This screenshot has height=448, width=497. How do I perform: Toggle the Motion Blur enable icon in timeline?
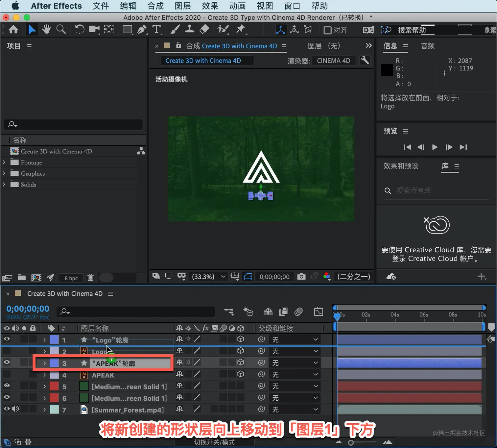coord(299,311)
